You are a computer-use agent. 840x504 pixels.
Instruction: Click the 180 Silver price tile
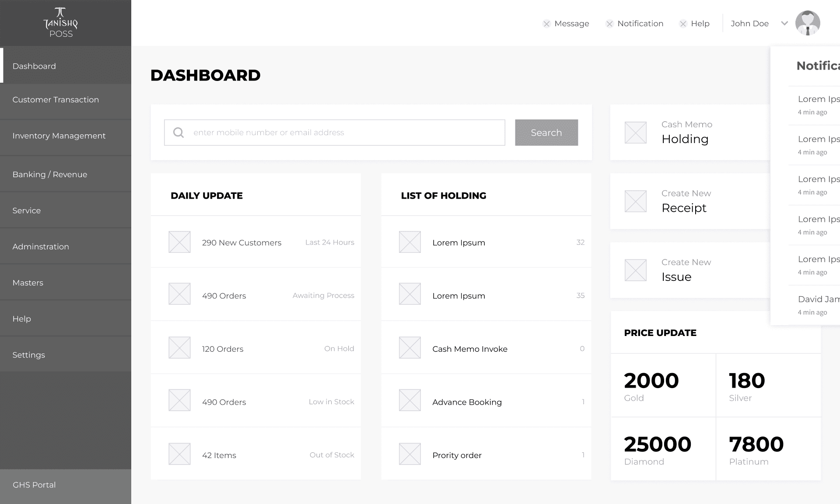(769, 385)
